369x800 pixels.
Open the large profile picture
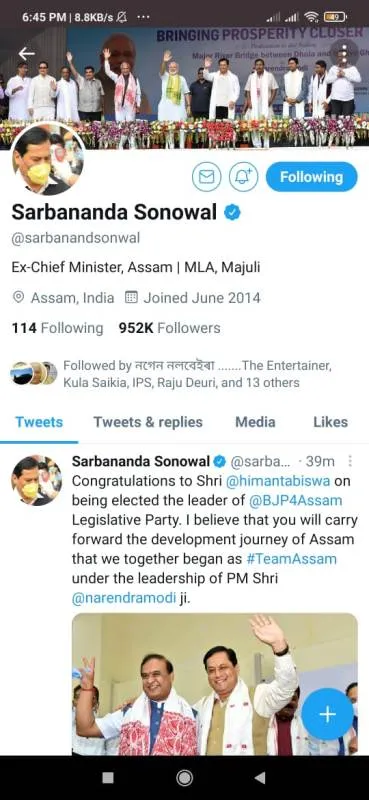(48, 159)
